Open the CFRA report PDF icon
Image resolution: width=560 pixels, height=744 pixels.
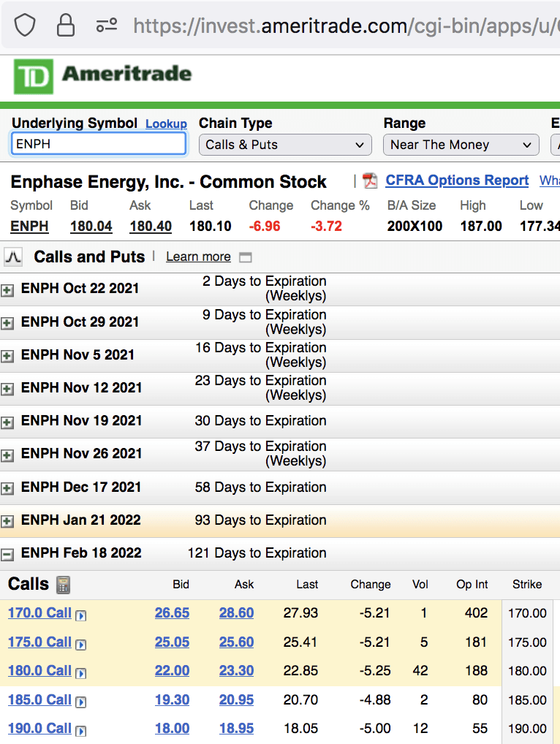point(370,181)
